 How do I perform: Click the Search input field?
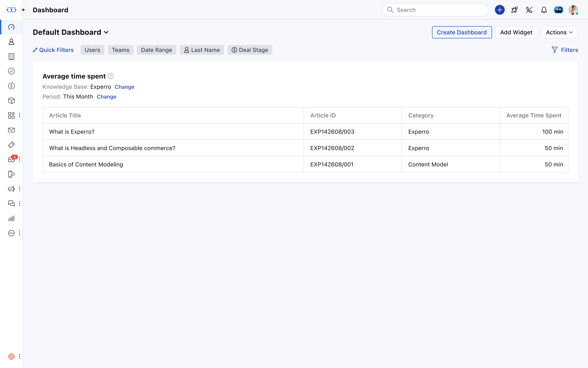tap(435, 10)
